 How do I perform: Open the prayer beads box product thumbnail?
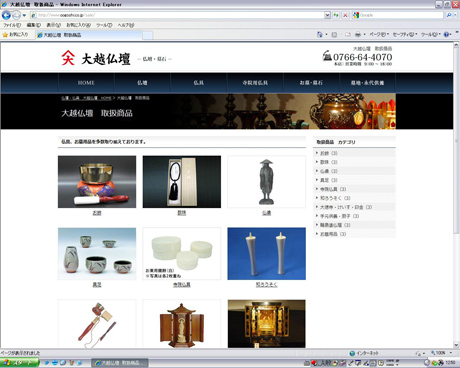(x=182, y=182)
